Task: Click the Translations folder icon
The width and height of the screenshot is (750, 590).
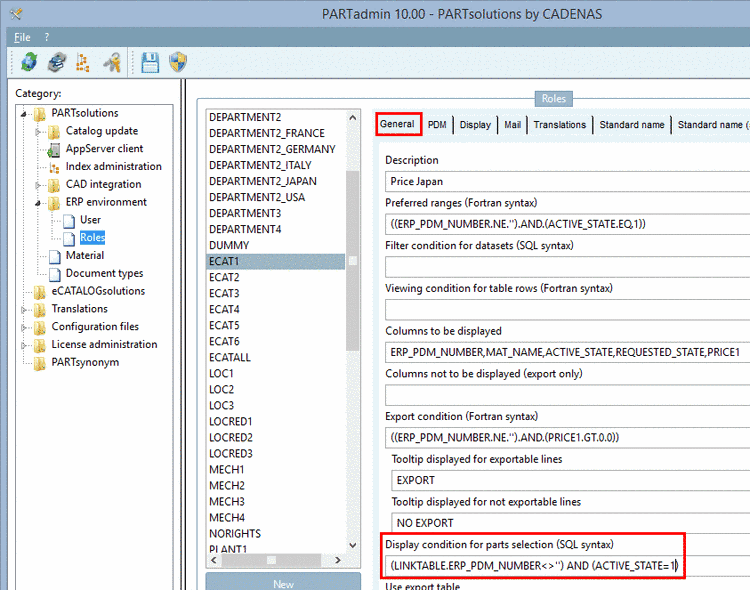Action: 40,309
